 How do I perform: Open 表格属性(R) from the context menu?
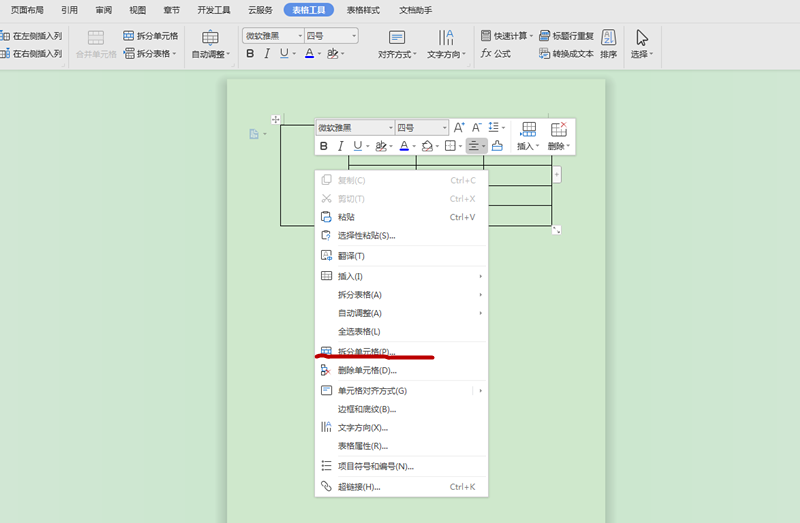pos(402,445)
